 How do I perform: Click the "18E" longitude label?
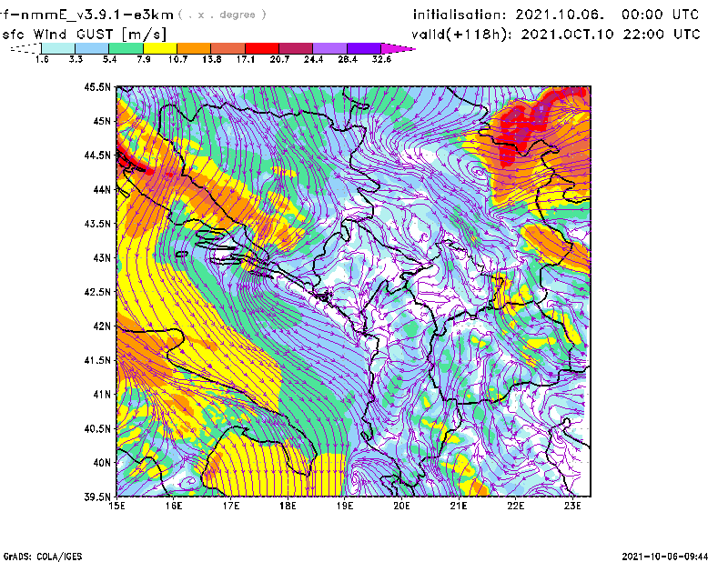click(288, 506)
